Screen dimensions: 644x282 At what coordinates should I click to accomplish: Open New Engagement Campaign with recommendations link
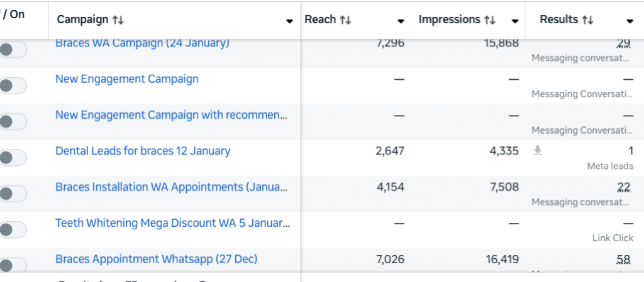tap(172, 115)
